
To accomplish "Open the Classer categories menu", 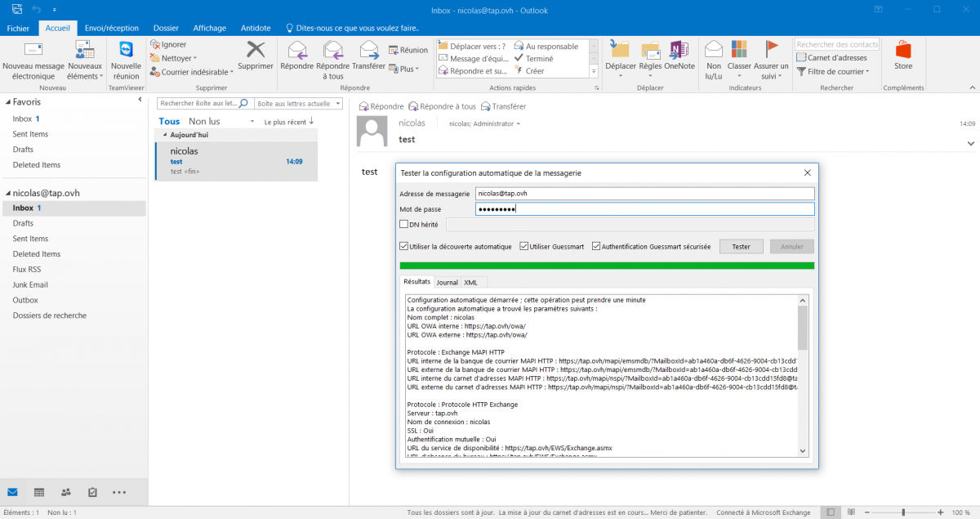I will [x=739, y=60].
